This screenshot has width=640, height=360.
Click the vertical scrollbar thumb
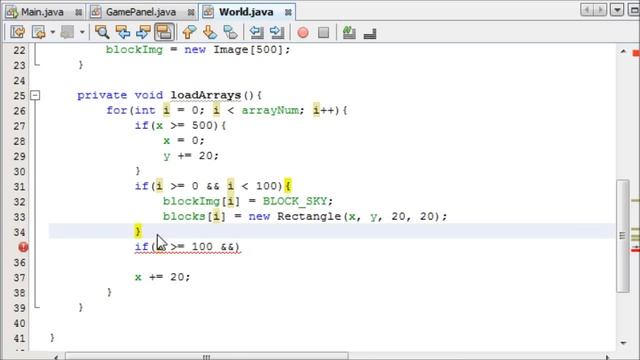pyautogui.click(x=623, y=236)
